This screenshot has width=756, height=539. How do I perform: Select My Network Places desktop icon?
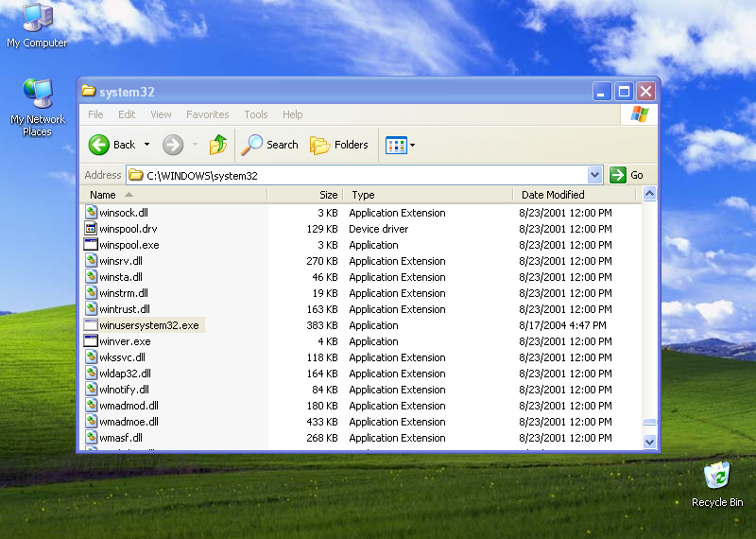pos(37,107)
